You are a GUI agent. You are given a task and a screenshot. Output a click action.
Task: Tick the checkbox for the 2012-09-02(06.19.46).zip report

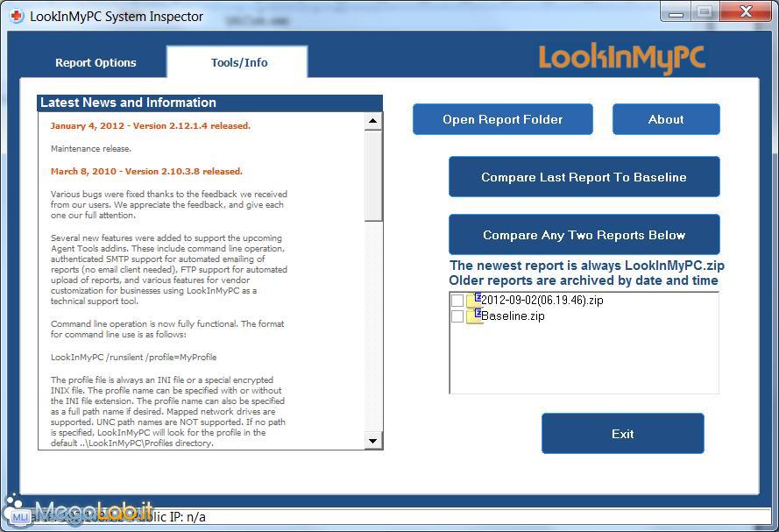pyautogui.click(x=457, y=301)
